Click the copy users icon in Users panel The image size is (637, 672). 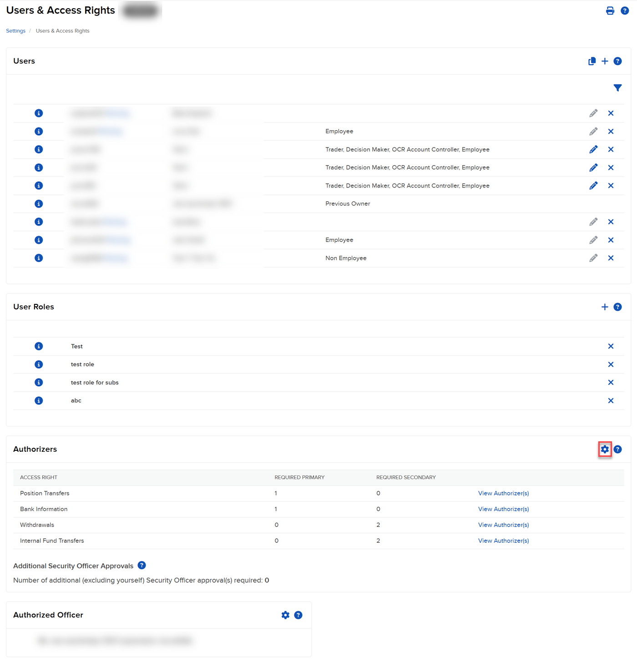(x=591, y=61)
